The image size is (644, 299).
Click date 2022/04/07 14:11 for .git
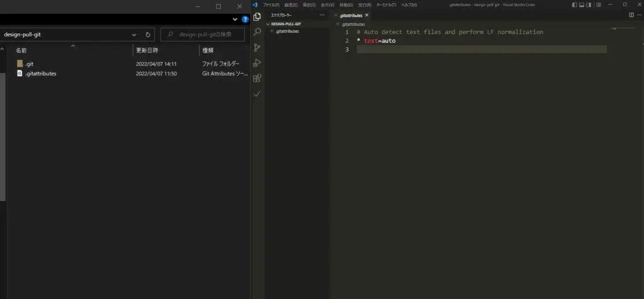tap(156, 64)
